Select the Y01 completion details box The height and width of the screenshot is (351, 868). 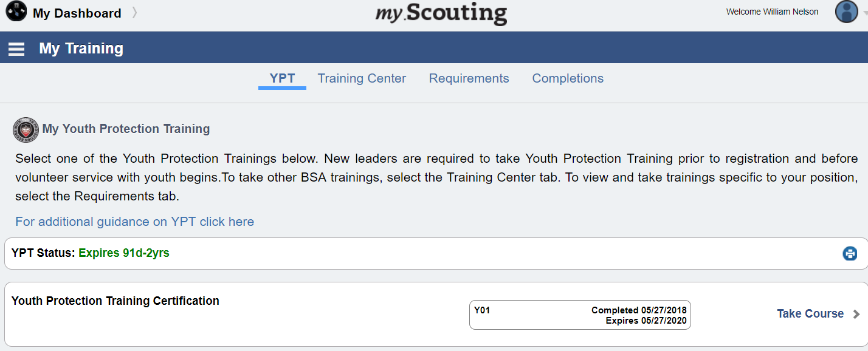tap(580, 315)
